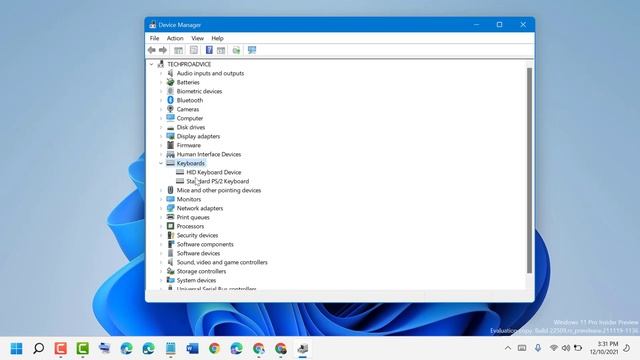Screen dimensions: 640x360
Task: Click the Show/Hide Console Tree toolbar icon
Action: (x=178, y=50)
